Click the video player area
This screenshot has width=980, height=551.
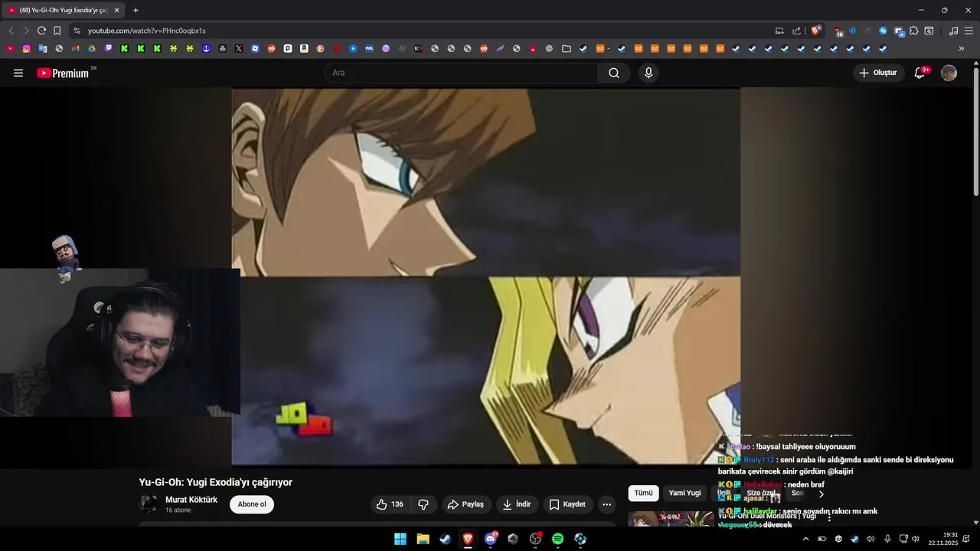pyautogui.click(x=485, y=276)
